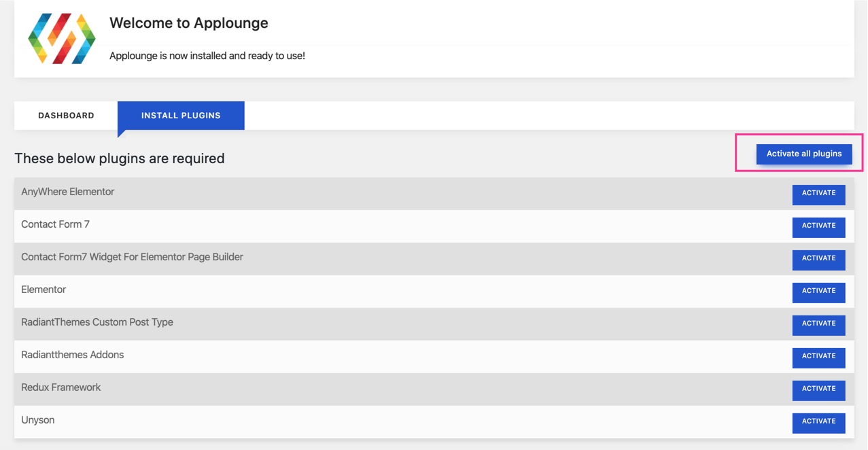Select the AnyWhere Elementor plugin name
The height and width of the screenshot is (450, 868).
68,192
